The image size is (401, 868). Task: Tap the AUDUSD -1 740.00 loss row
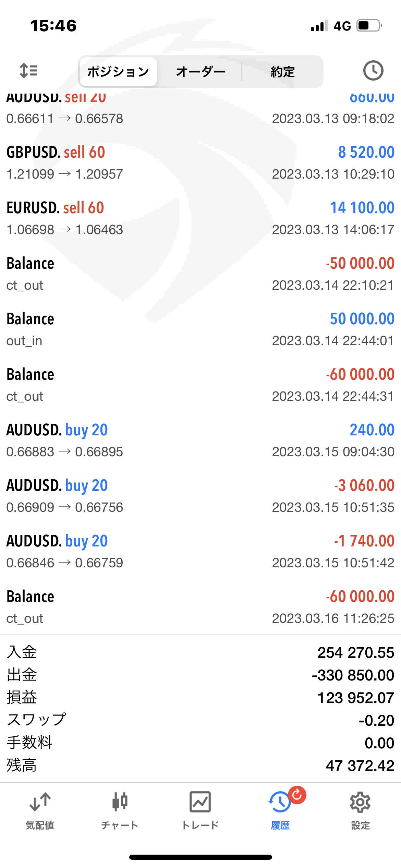click(200, 551)
